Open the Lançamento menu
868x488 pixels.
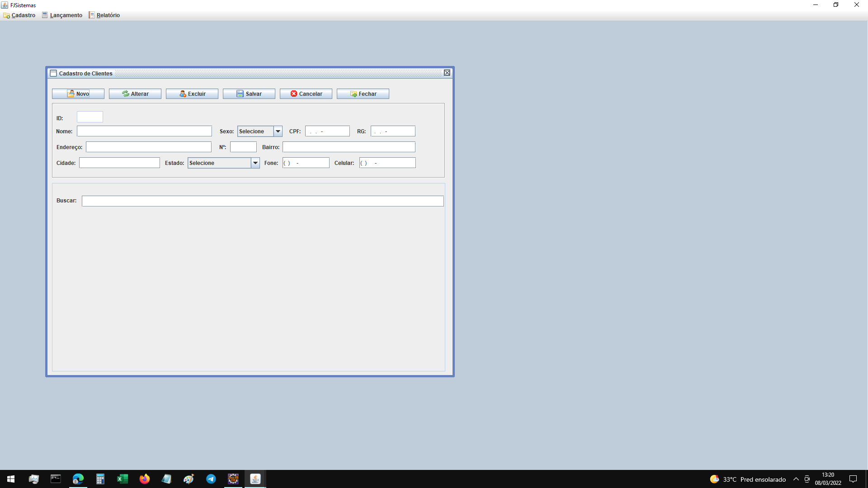click(x=62, y=15)
